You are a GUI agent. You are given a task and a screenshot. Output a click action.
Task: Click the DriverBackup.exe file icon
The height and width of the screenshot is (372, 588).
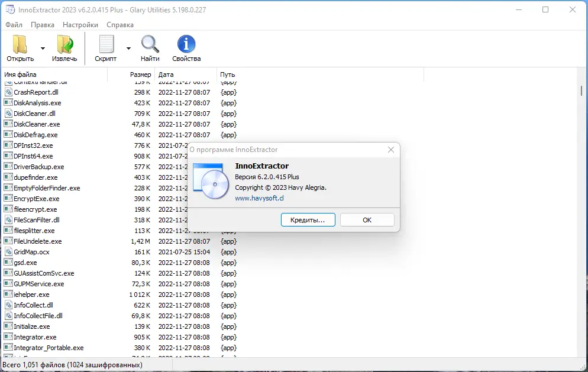pyautogui.click(x=8, y=167)
